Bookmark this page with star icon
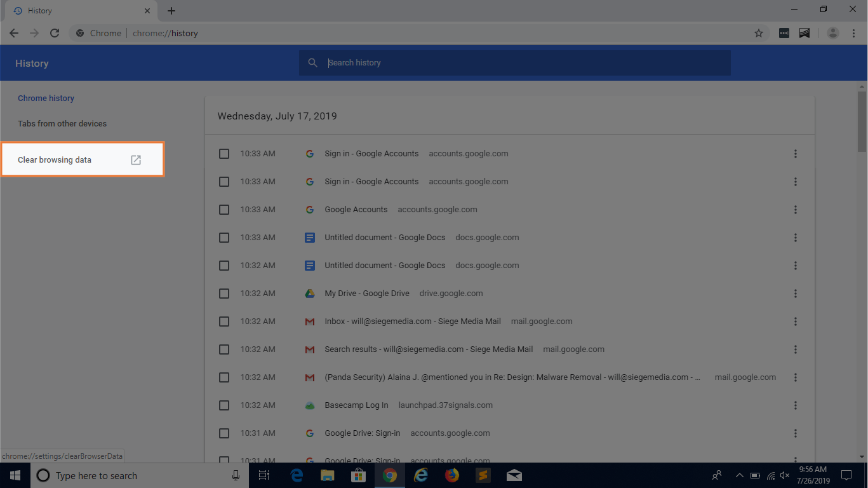 [x=758, y=33]
